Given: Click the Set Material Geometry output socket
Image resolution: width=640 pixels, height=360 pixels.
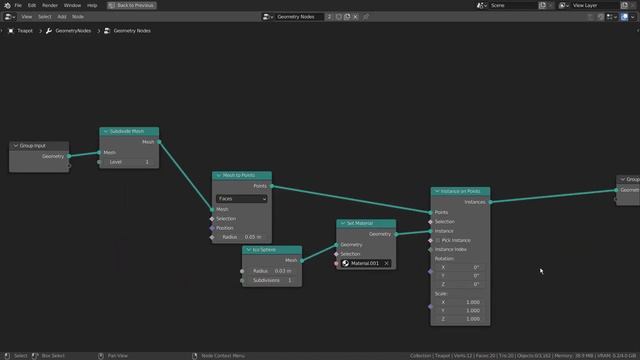Looking at the screenshot, I should point(396,234).
